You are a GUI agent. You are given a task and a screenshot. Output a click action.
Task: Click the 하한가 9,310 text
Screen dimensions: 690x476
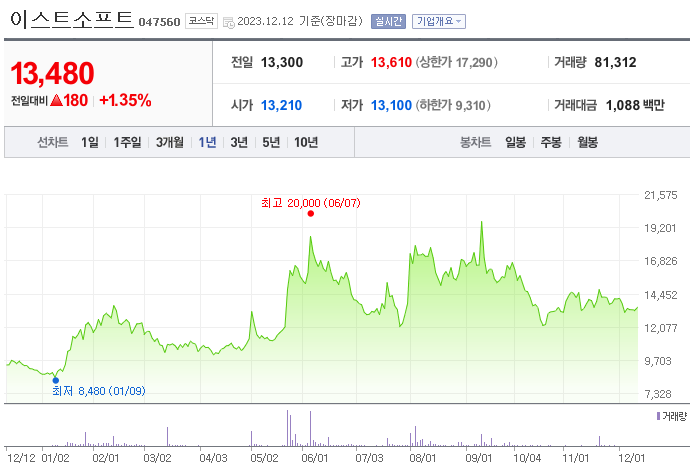coord(453,105)
